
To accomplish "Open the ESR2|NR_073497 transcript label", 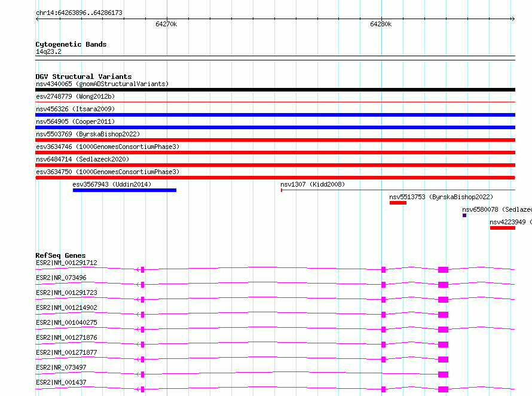I will (x=61, y=367).
